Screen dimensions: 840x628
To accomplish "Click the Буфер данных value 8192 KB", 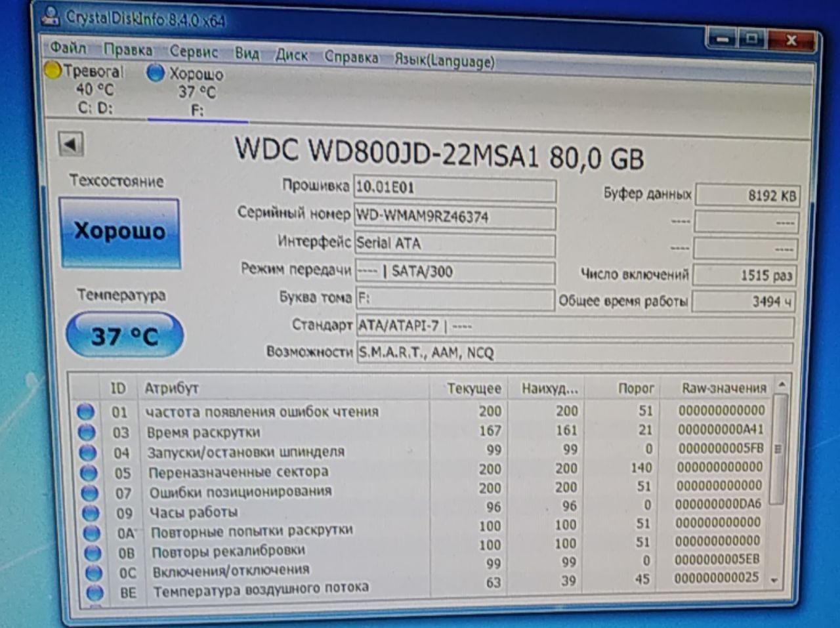I will click(747, 196).
